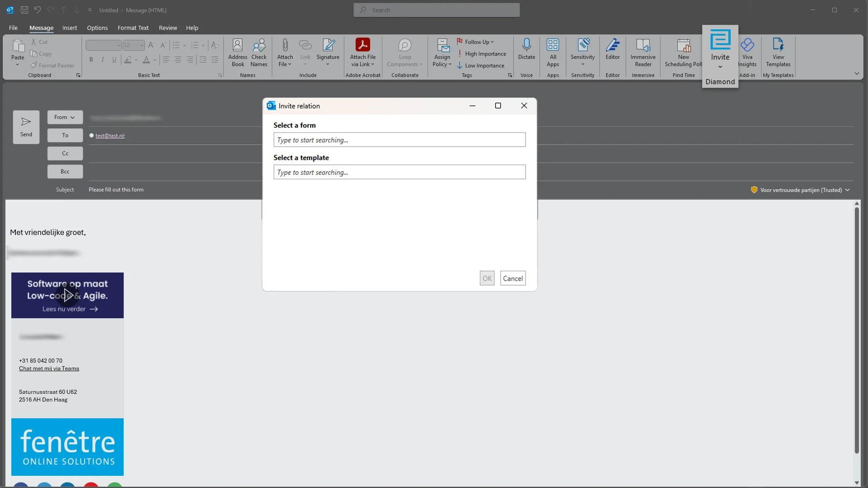This screenshot has height=488, width=868.
Task: Click the Select a form search field
Action: tap(399, 140)
